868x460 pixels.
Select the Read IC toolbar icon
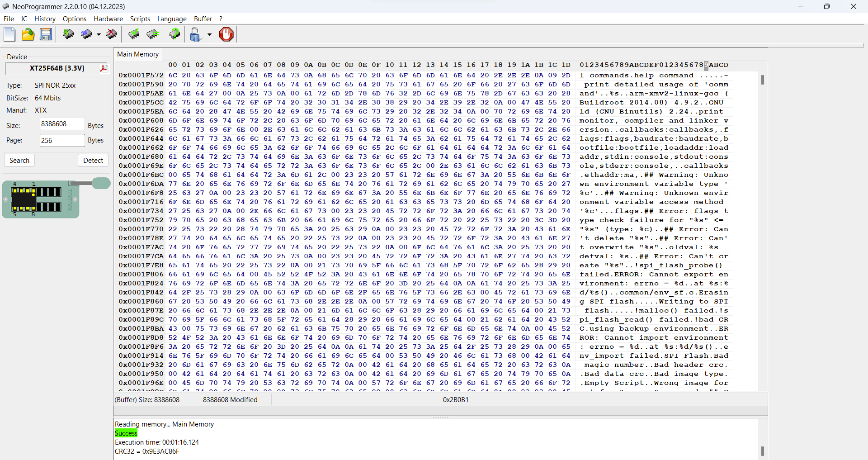click(x=68, y=34)
